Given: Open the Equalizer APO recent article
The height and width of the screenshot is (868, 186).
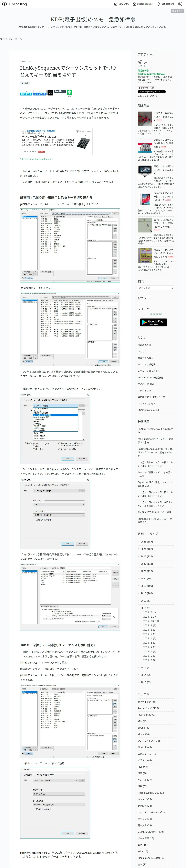Looking at the screenshot, I should 156,484.
